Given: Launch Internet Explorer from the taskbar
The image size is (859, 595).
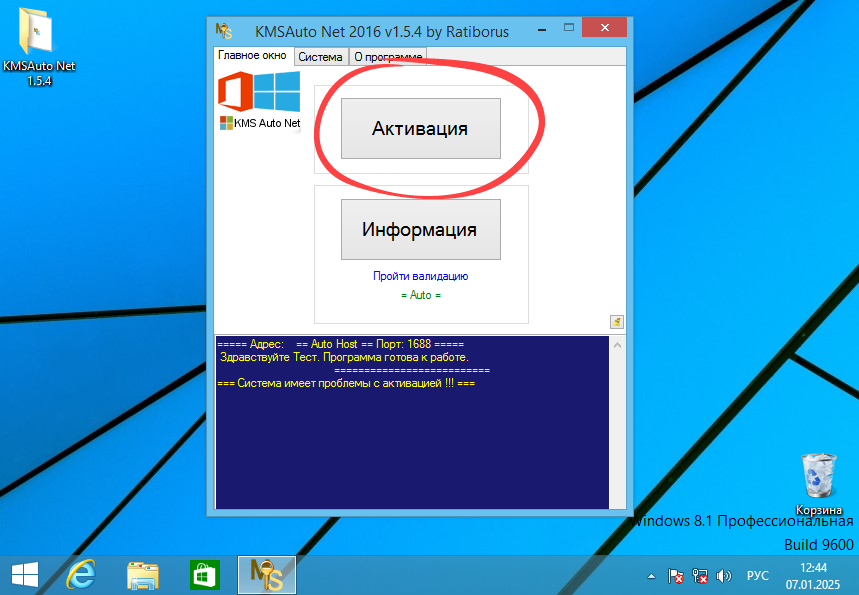Looking at the screenshot, I should [x=80, y=575].
